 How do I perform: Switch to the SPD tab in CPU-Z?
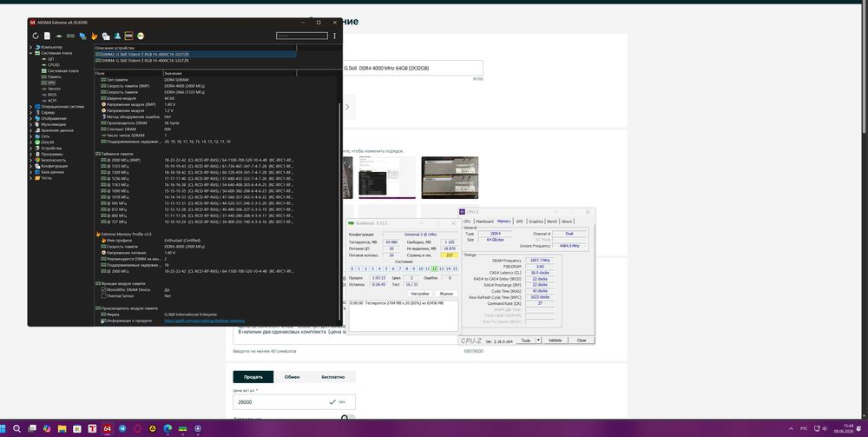519,221
